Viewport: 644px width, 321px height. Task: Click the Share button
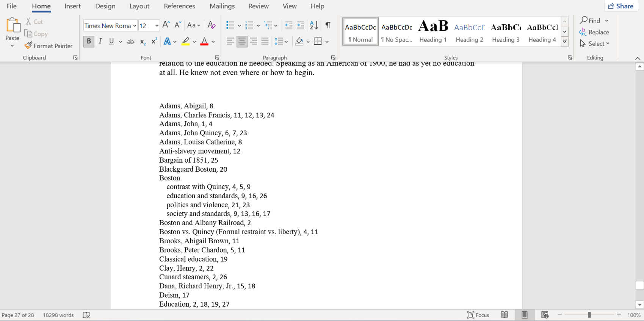point(621,6)
